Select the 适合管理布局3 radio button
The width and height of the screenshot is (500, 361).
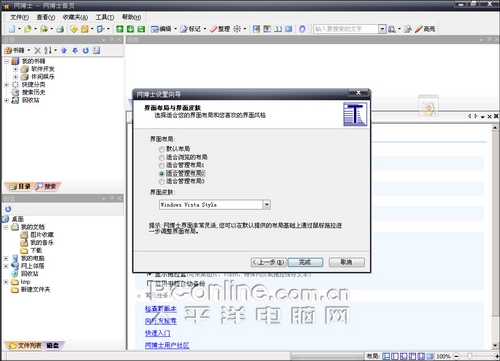(x=162, y=182)
